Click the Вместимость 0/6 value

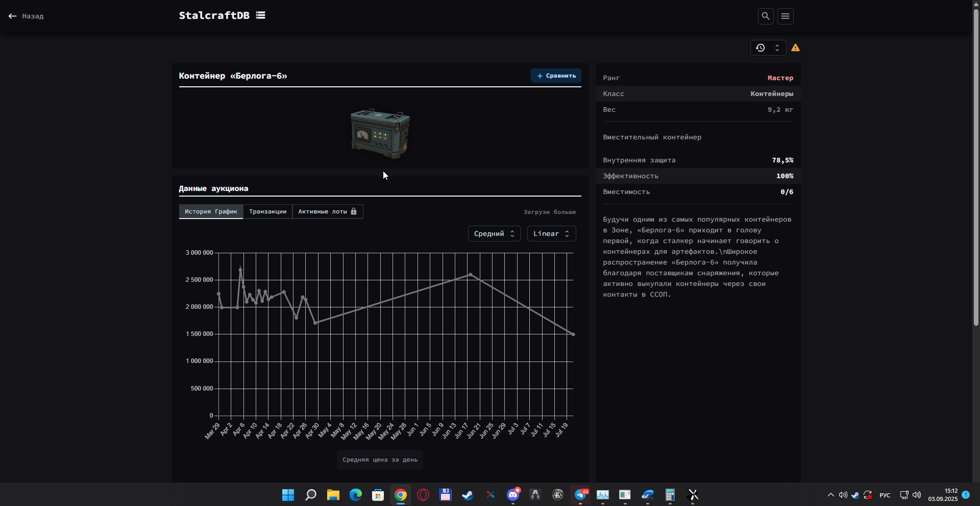pos(787,191)
